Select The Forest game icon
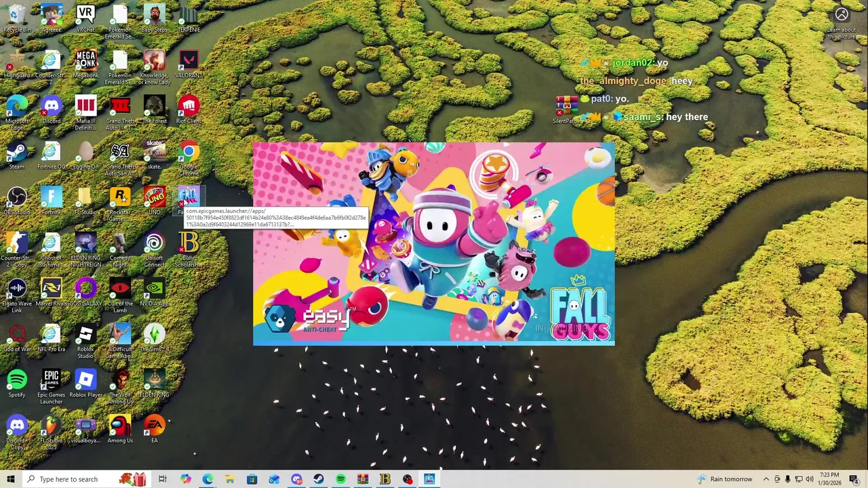Screen dimensions: 868x488 pyautogui.click(x=154, y=109)
